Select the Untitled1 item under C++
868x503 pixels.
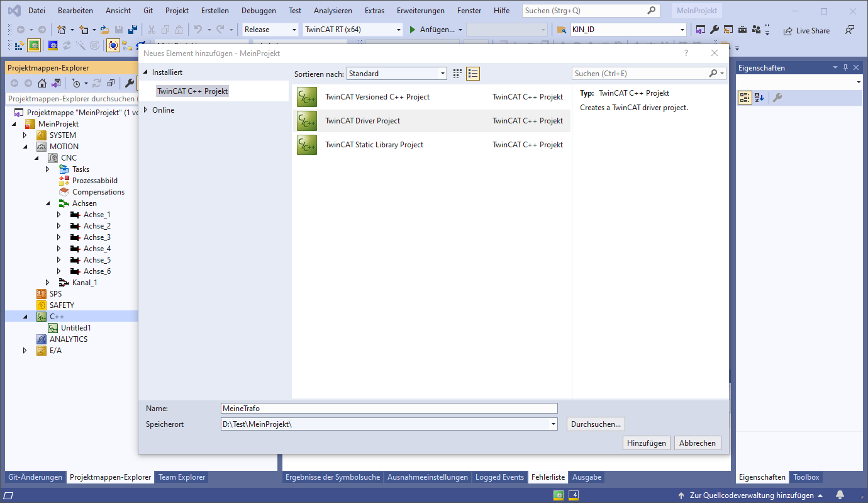pos(75,328)
